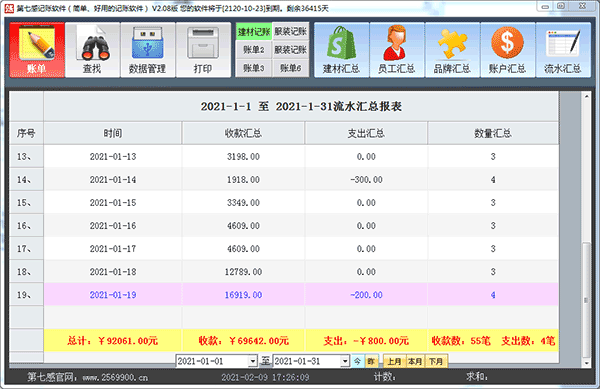
Task: Click status bar timestamp 2021-02-09 17:26:09
Action: pos(265,378)
